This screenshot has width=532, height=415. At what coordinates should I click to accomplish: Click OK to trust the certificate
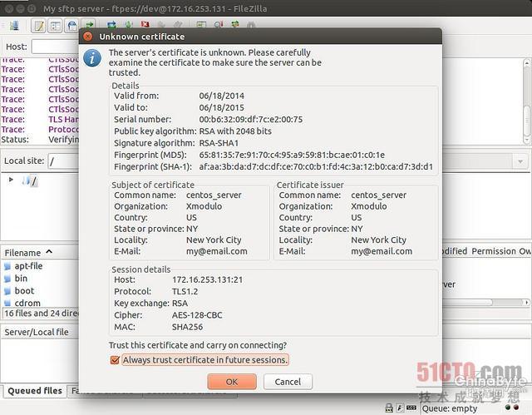[232, 382]
